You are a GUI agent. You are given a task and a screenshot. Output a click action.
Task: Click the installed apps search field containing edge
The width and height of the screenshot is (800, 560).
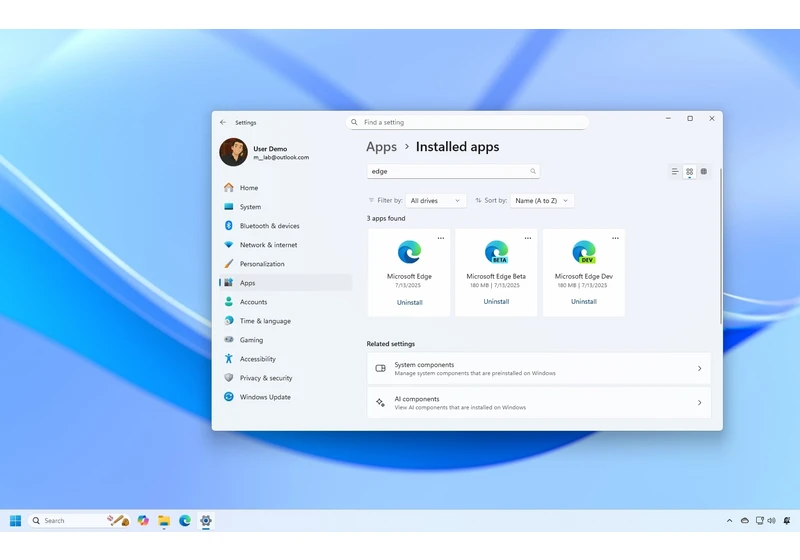pos(453,171)
